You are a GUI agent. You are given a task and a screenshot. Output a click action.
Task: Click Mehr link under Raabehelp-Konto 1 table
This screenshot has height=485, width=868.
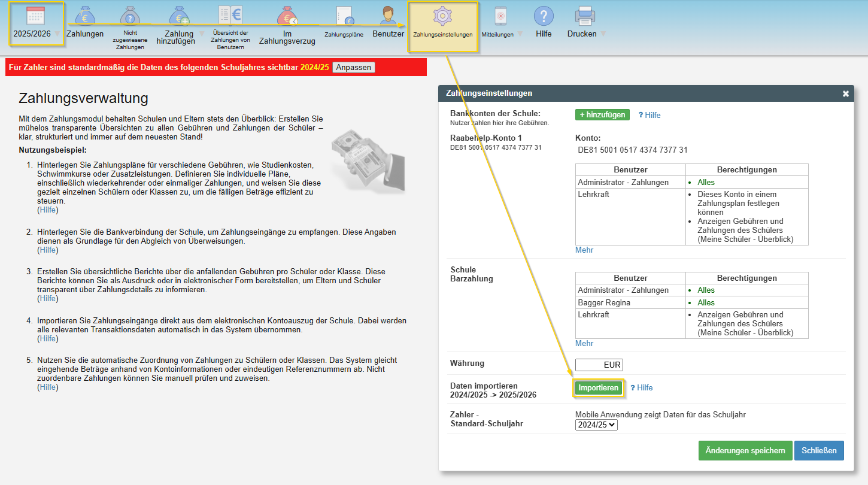(584, 250)
